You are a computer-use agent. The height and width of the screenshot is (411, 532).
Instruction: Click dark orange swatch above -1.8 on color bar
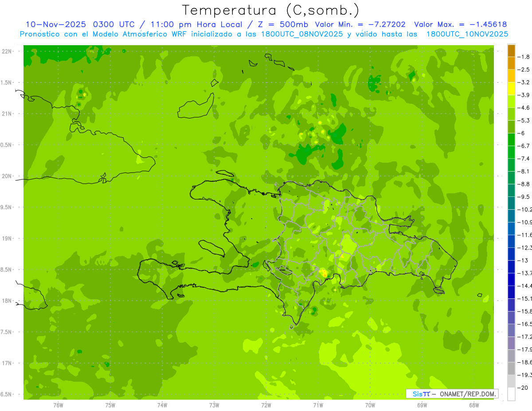click(x=511, y=51)
